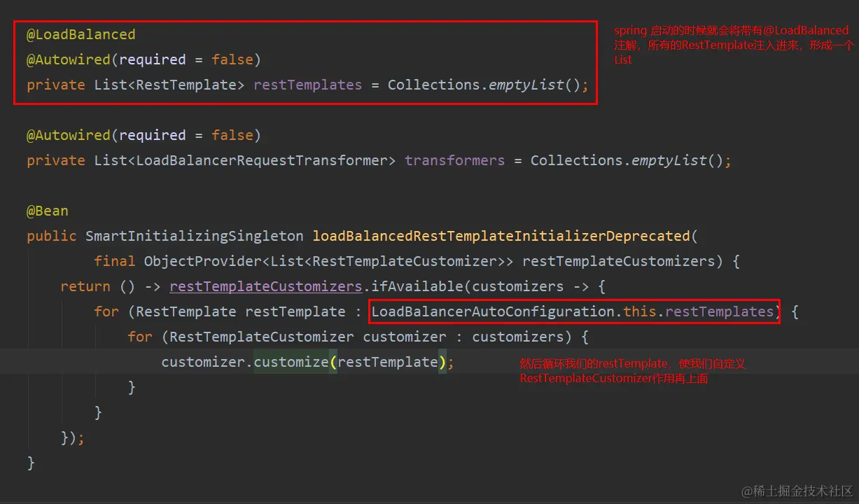Click LoadBalancerAutoConfiguration class reference
Viewport: 859px width, 504px height.
click(493, 311)
